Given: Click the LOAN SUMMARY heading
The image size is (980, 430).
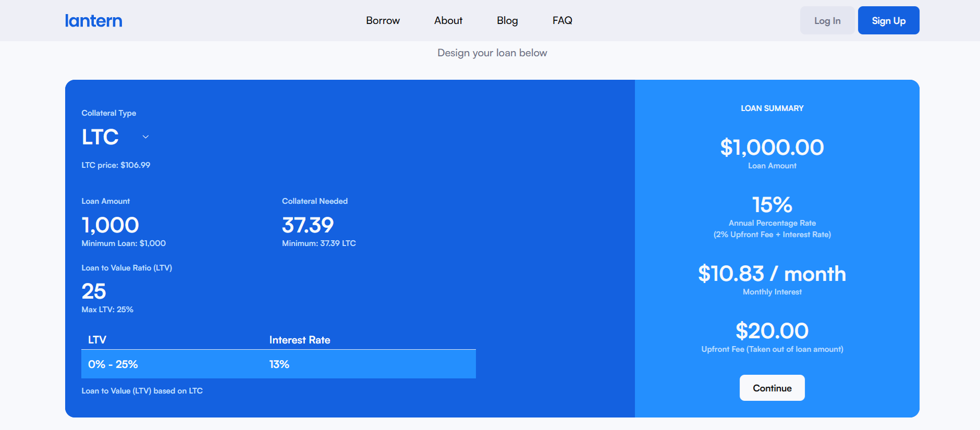Looking at the screenshot, I should (x=772, y=108).
